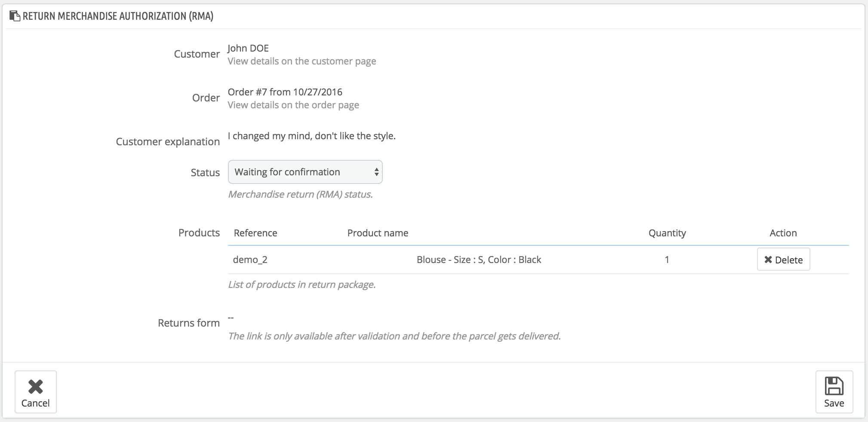Click the customer explanation text

point(311,136)
